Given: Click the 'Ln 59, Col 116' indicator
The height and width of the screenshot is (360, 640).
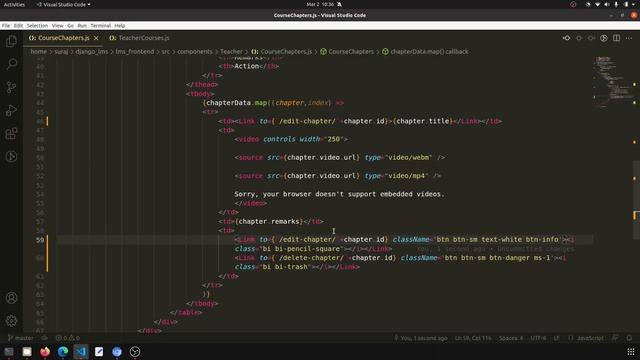Looking at the screenshot, I should 473,338.
